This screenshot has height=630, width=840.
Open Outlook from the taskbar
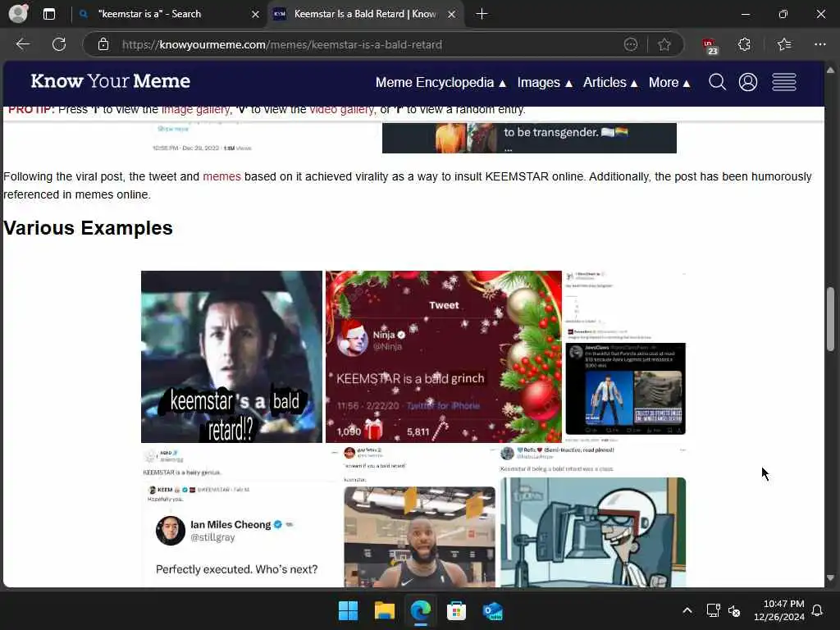[492, 610]
